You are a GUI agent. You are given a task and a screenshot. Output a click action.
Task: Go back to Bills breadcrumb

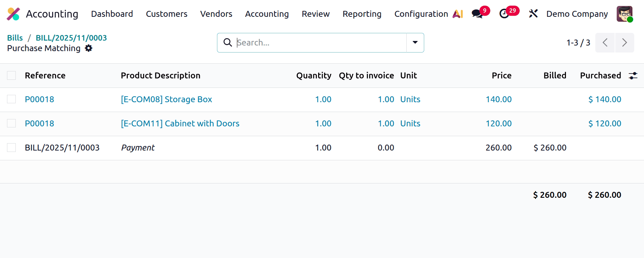point(15,38)
